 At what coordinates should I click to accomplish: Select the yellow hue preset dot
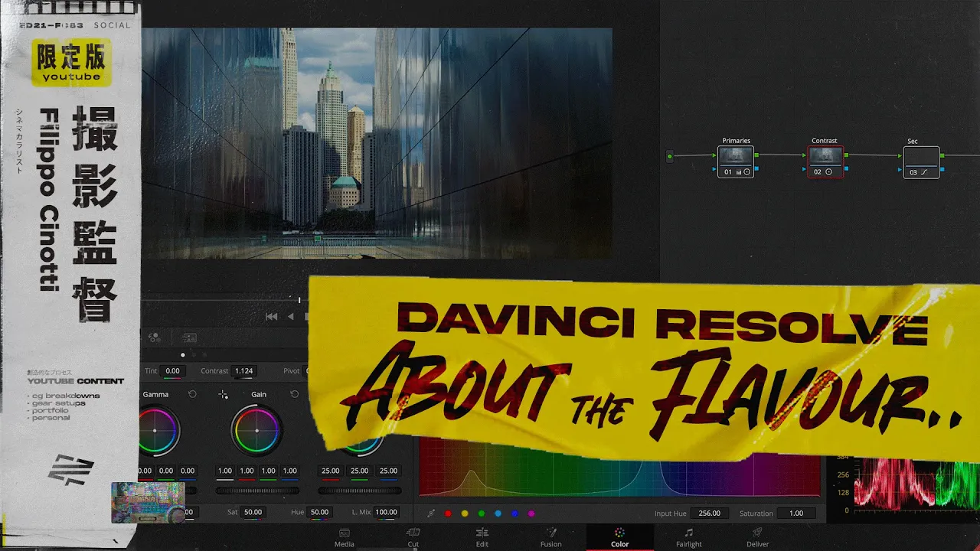(x=465, y=514)
